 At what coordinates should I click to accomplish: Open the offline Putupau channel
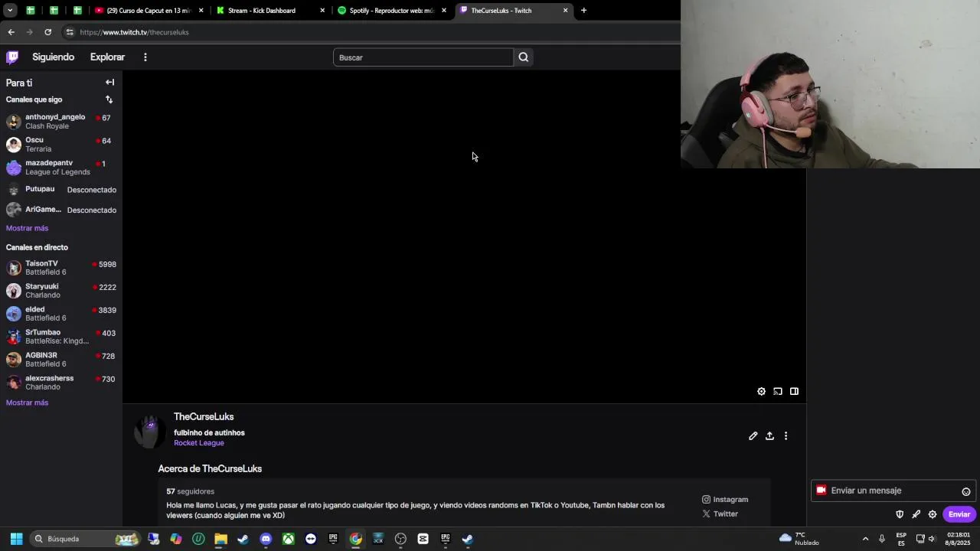pyautogui.click(x=60, y=189)
